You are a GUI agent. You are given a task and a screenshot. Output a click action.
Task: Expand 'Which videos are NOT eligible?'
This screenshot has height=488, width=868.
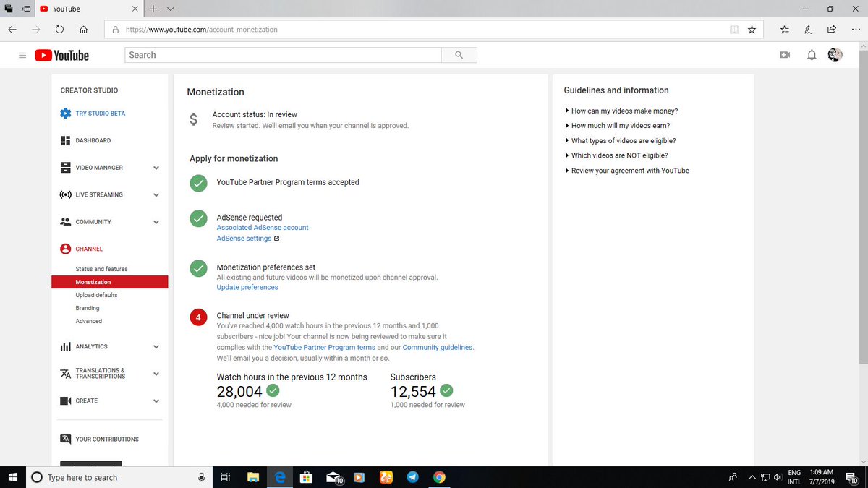coord(616,155)
